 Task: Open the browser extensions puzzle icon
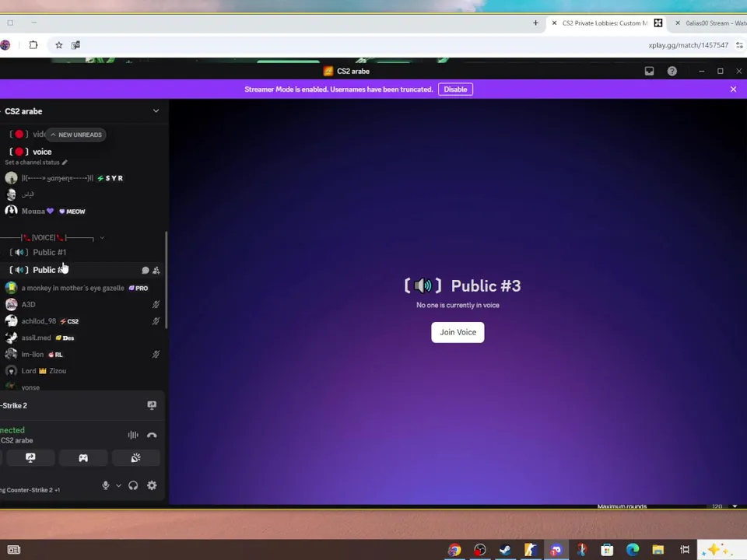click(x=33, y=45)
